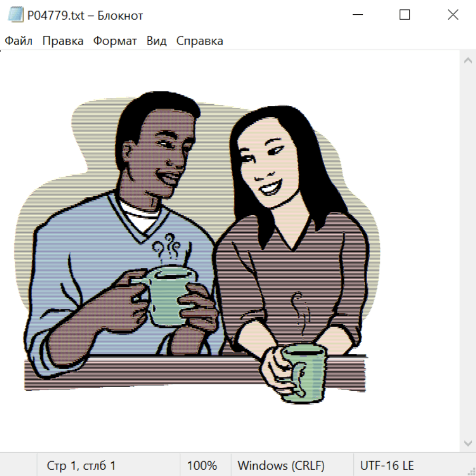Image resolution: width=476 pixels, height=476 pixels.
Task: Close the P04779.txt Notepad window
Action: (x=453, y=15)
